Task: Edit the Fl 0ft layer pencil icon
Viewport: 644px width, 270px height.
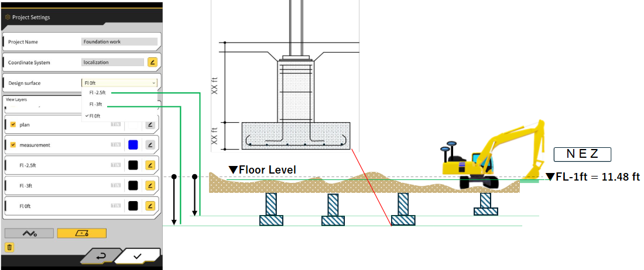Action: 150,206
